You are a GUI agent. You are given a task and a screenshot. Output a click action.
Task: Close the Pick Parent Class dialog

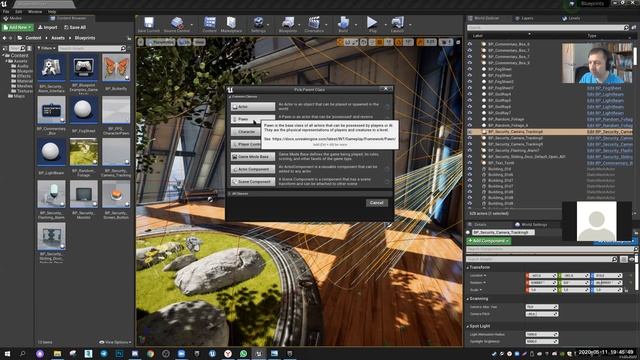(x=386, y=89)
